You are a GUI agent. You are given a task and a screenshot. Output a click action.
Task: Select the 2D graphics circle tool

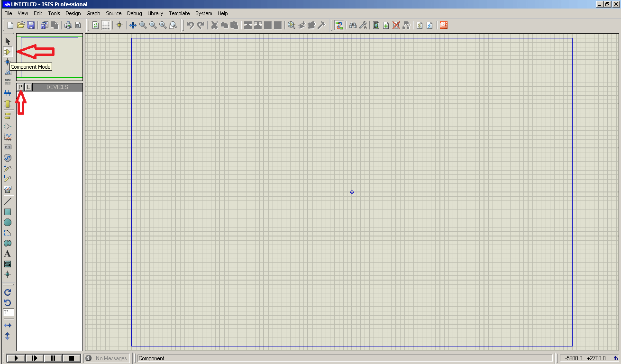pos(8,222)
